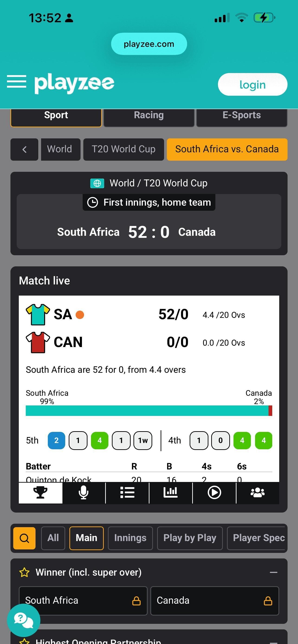
Task: Tap the play circle icon
Action: click(x=214, y=492)
